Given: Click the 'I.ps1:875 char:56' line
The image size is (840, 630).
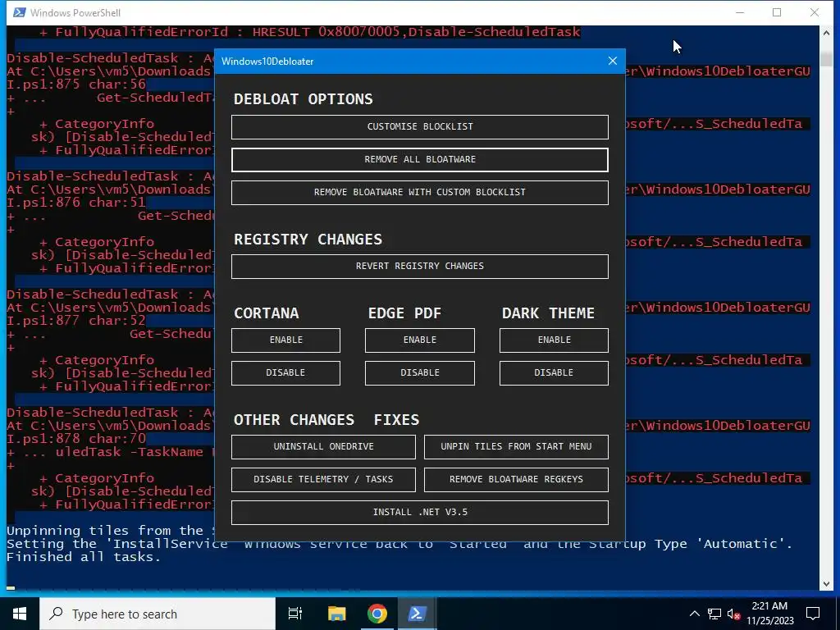Looking at the screenshot, I should (76, 84).
